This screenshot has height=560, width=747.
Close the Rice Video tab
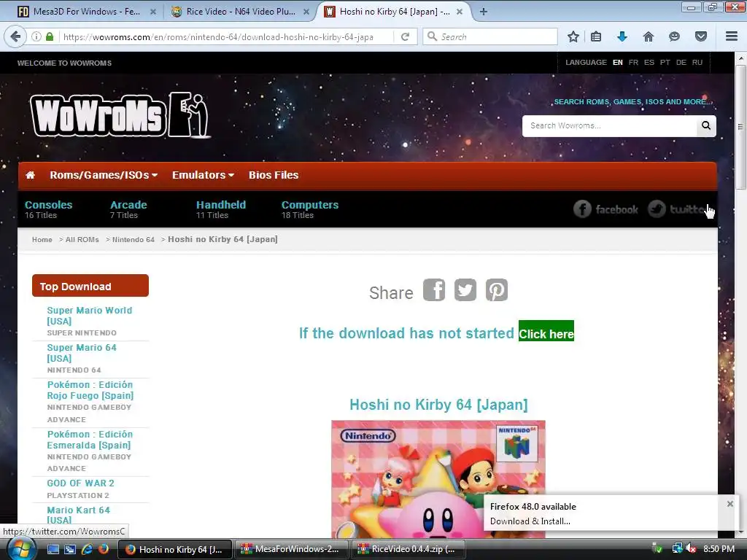[x=306, y=12]
